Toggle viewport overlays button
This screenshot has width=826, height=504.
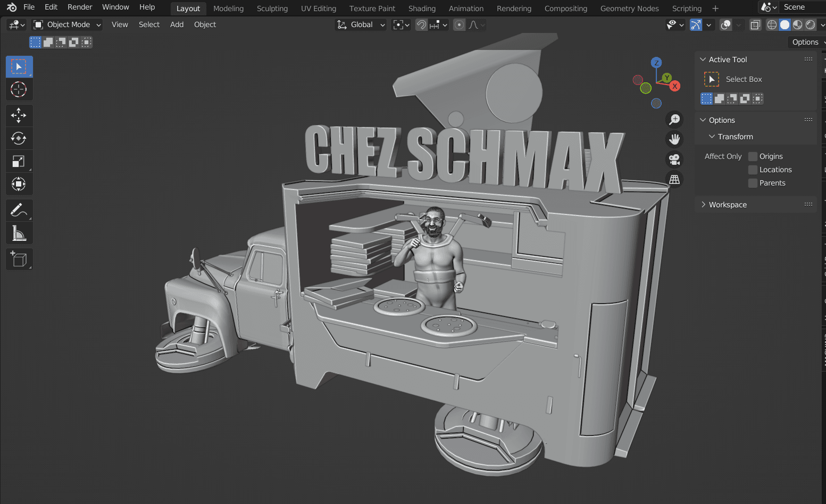tap(725, 24)
